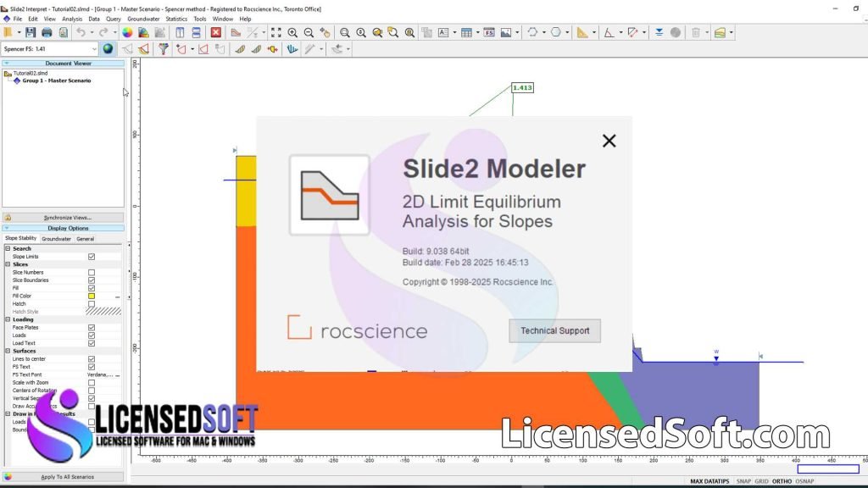This screenshot has width=868, height=488.
Task: Click the Technical Support button
Action: click(x=554, y=331)
